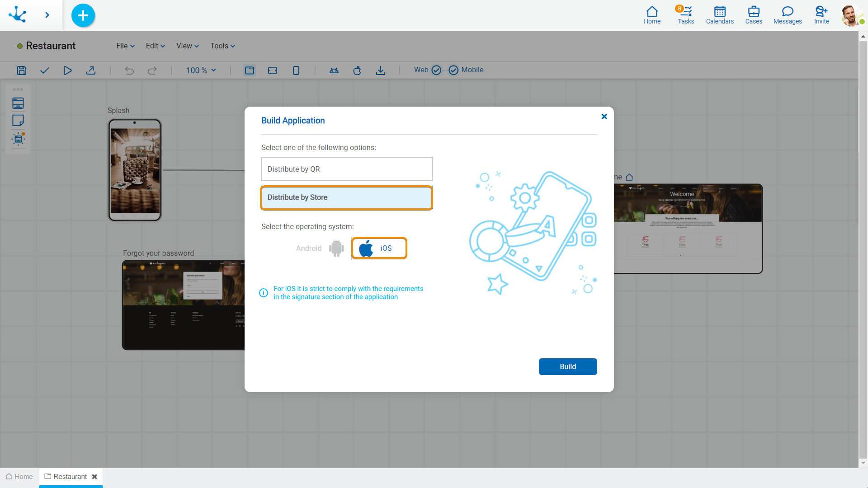Image resolution: width=868 pixels, height=488 pixels.
Task: Select Distribute by QR option
Action: point(346,169)
